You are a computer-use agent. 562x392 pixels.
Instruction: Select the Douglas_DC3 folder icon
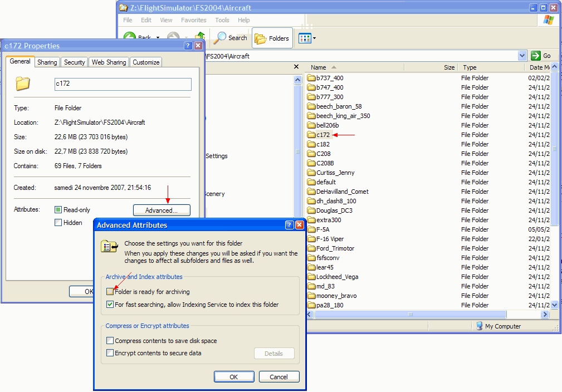coord(311,210)
